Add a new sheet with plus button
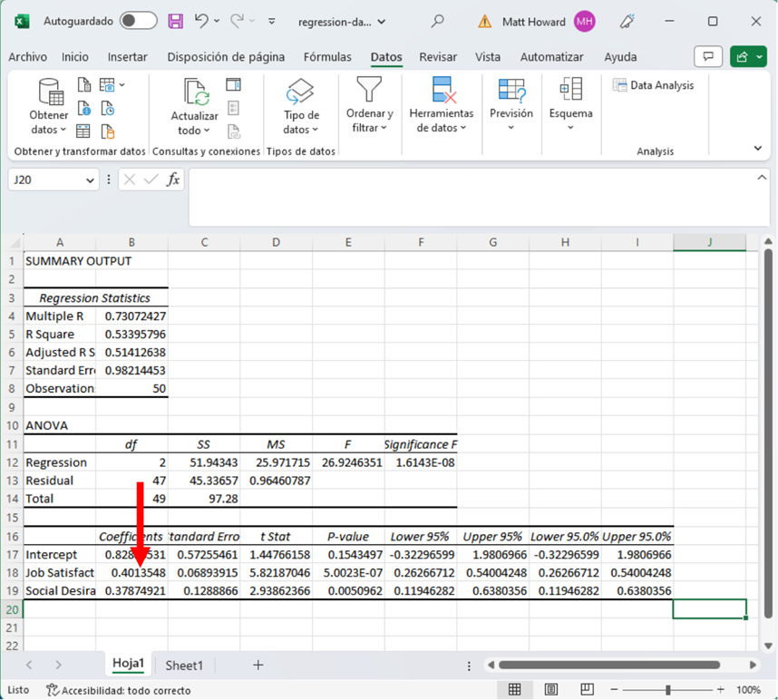Image resolution: width=778 pixels, height=700 pixels. tap(258, 666)
